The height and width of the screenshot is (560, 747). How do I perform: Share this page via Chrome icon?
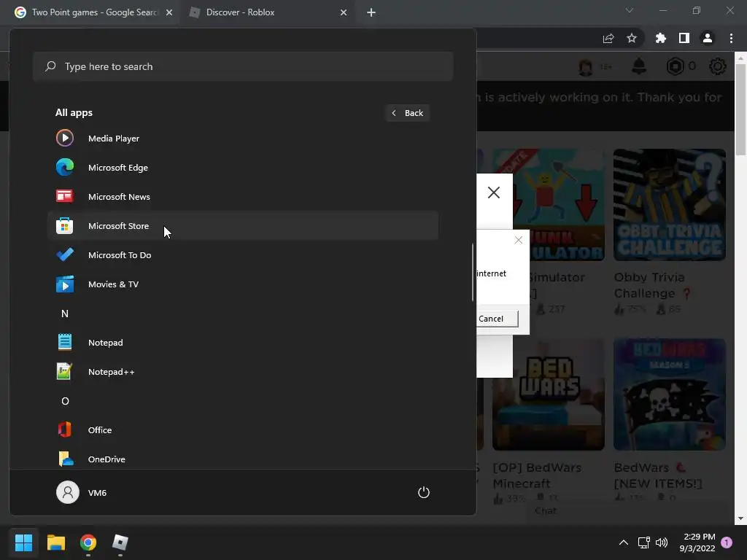coord(608,39)
